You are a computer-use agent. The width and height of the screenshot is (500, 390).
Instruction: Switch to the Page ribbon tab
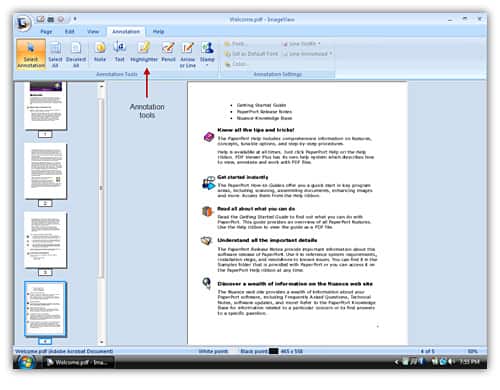[46, 32]
